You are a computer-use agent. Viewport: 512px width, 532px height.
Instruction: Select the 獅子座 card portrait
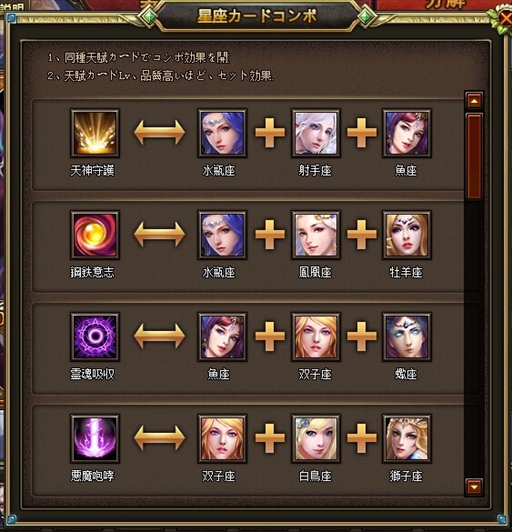click(407, 438)
